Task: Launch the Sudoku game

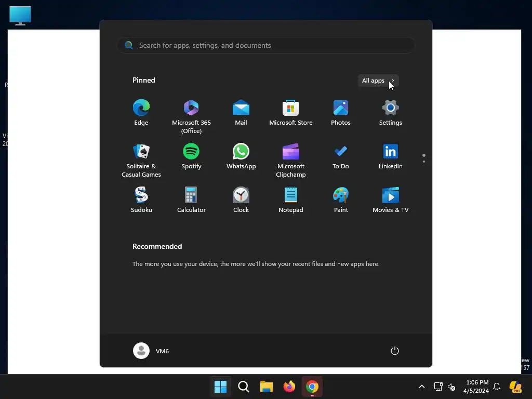Action: pos(141,200)
